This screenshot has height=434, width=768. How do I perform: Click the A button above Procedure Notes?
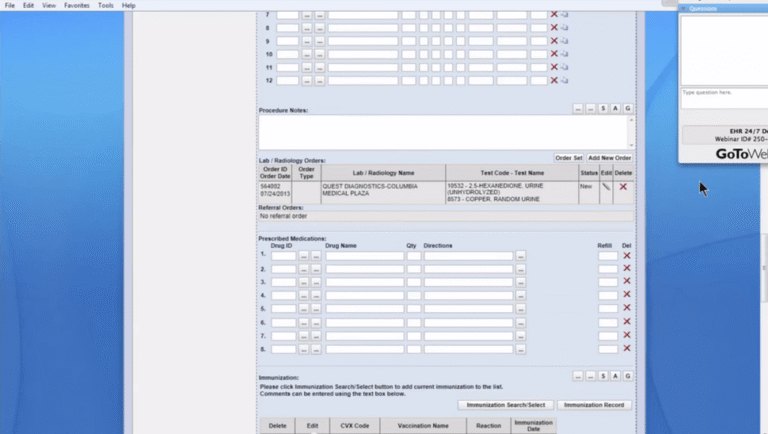[616, 108]
